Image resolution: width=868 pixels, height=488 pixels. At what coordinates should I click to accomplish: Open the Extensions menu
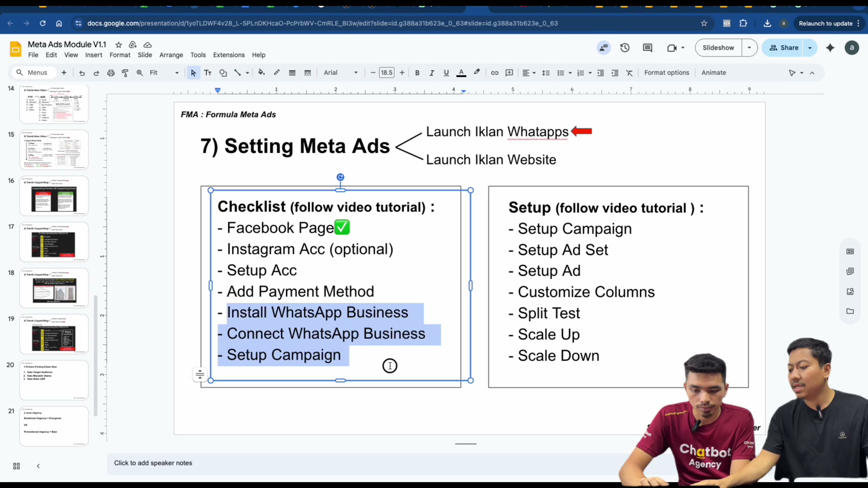(x=229, y=55)
